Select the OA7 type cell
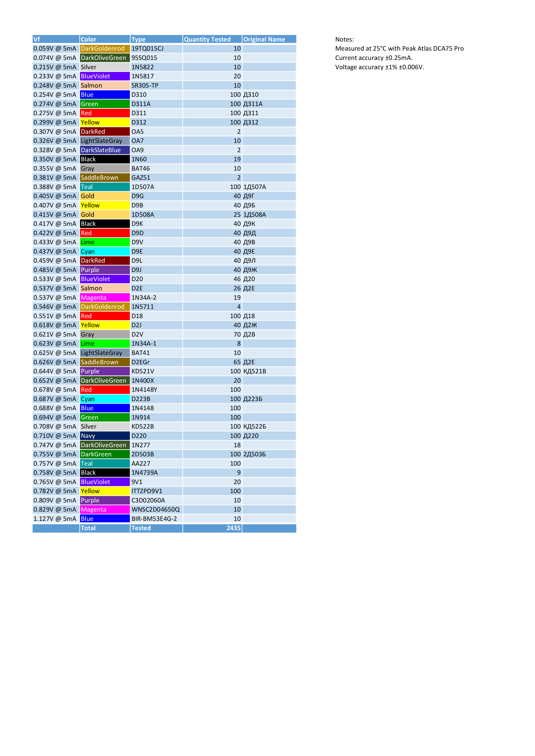The height and width of the screenshot is (756, 535). point(157,141)
